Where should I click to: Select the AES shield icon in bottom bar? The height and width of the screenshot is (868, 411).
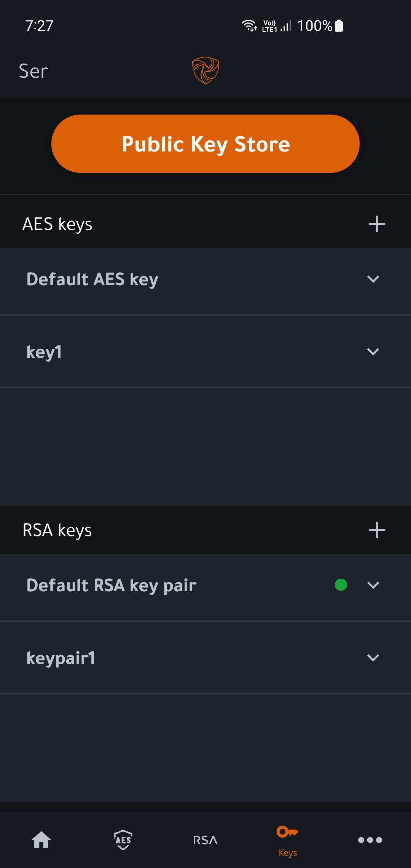point(123,839)
